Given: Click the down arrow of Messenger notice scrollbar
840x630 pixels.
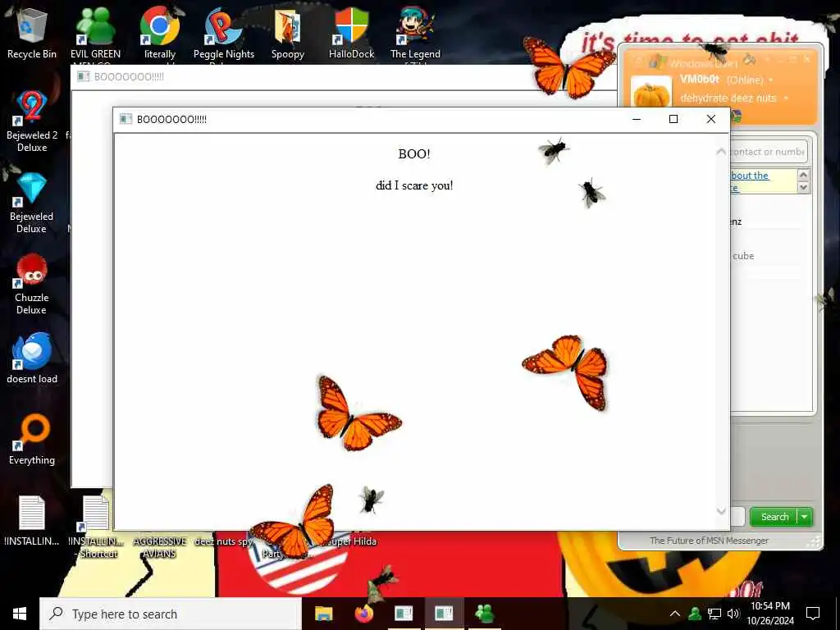Looking at the screenshot, I should coord(803,187).
